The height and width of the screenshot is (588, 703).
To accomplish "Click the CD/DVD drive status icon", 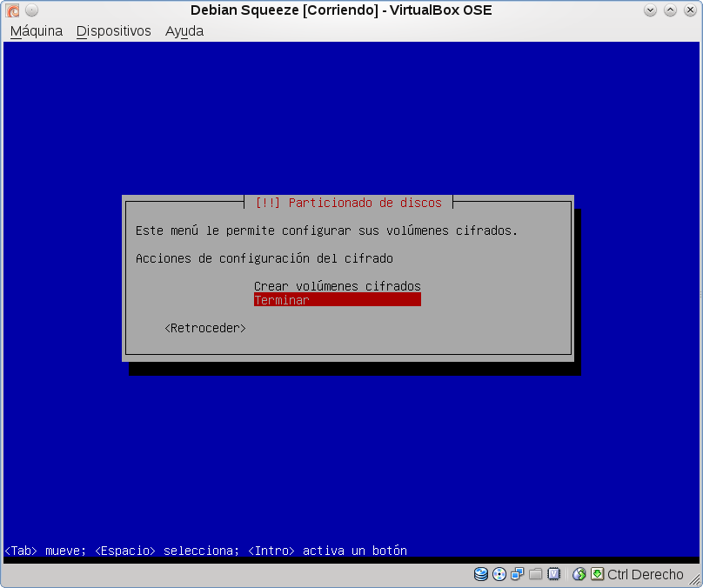I will coord(499,574).
